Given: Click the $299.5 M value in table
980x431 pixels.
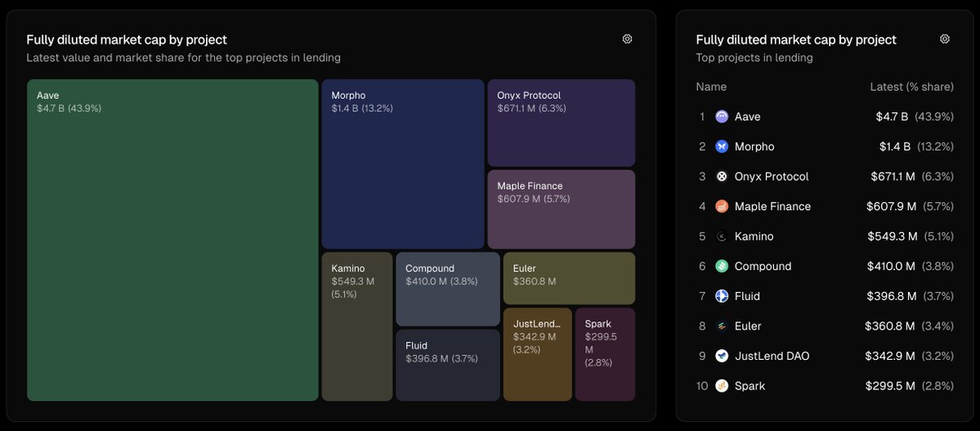Looking at the screenshot, I should coord(890,386).
